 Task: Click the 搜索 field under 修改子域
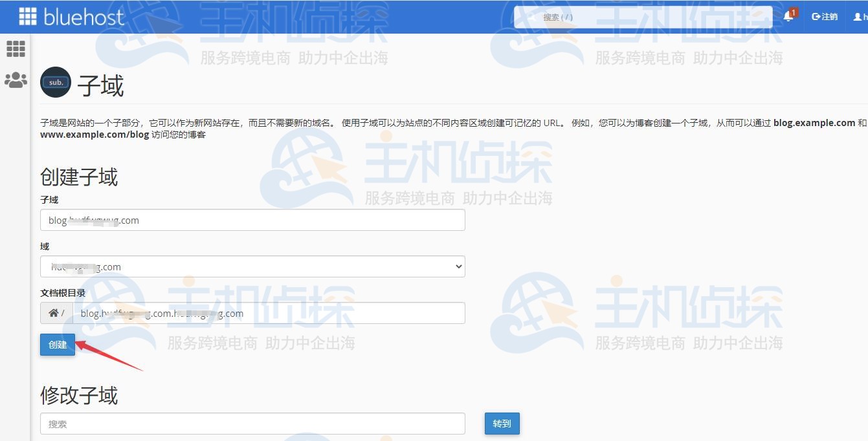point(252,424)
